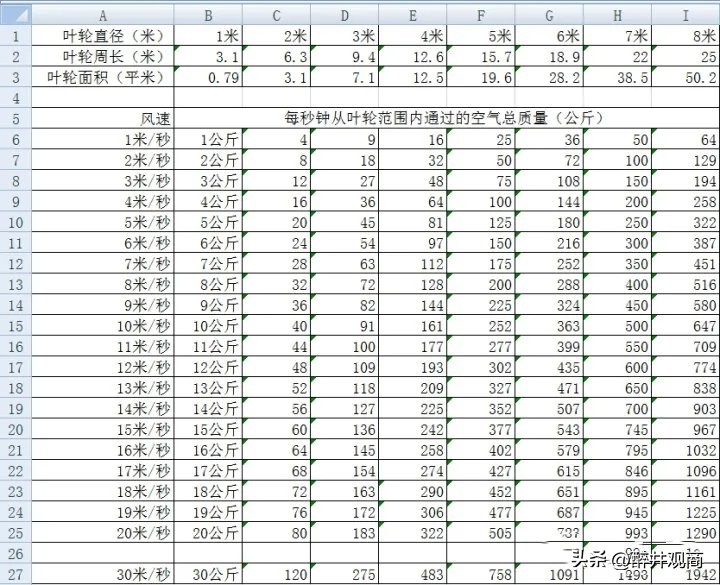Click cell 471 in row 18
The image size is (720, 585).
click(549, 388)
